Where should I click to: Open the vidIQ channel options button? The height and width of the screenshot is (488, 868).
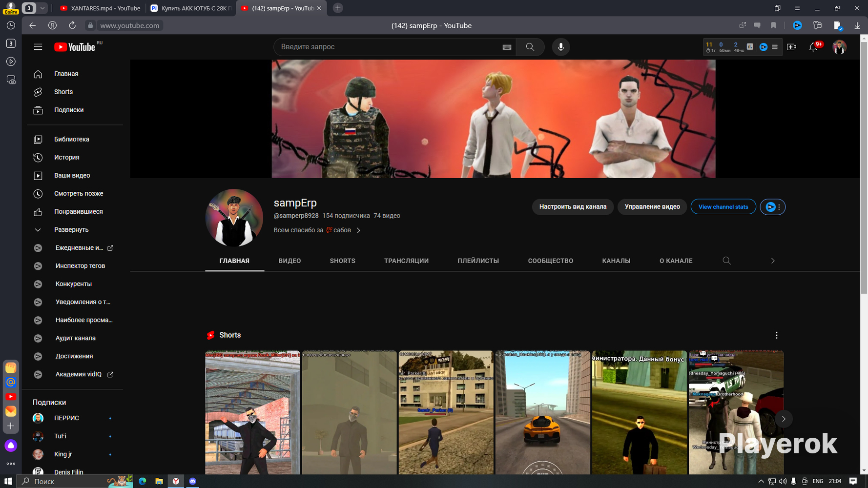coord(773,207)
